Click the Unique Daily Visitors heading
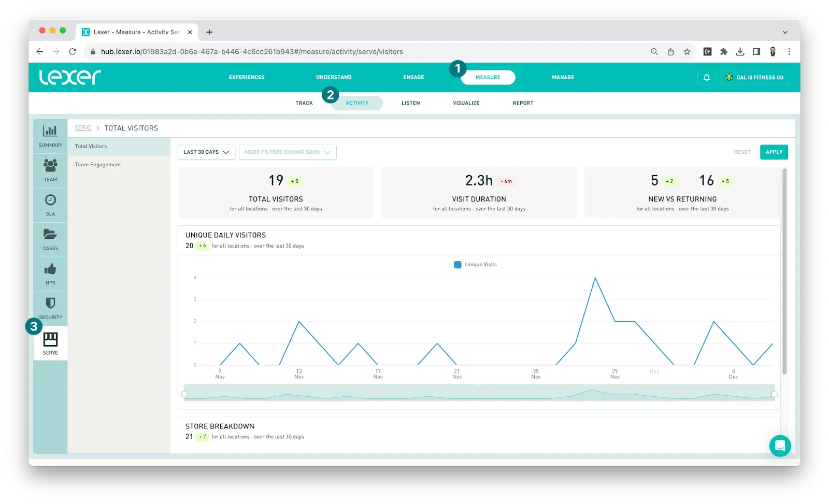The image size is (829, 504). tap(225, 235)
